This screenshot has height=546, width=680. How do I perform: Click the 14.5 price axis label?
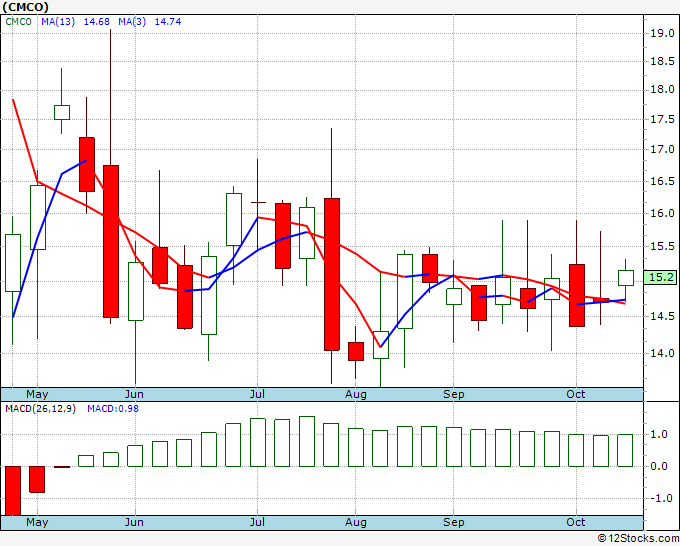(x=662, y=317)
